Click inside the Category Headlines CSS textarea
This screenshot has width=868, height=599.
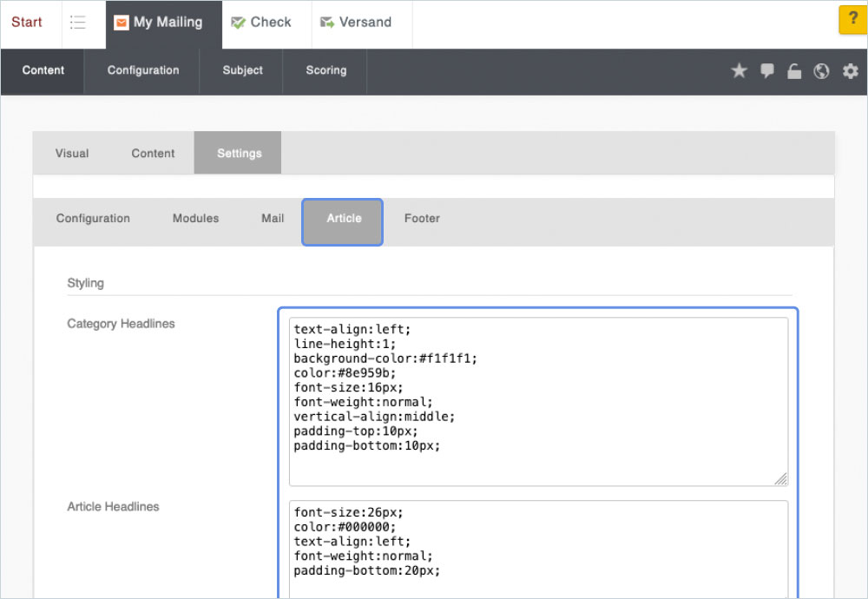(x=538, y=401)
